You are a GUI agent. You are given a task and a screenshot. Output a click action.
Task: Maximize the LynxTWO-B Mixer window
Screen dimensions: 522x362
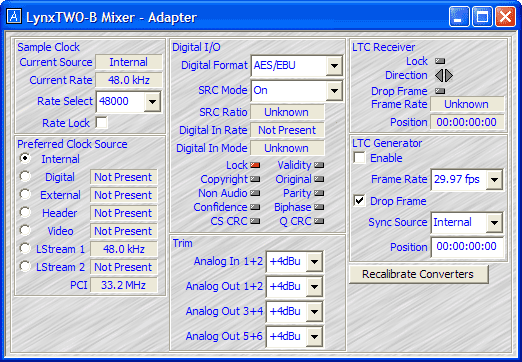pyautogui.click(x=482, y=17)
